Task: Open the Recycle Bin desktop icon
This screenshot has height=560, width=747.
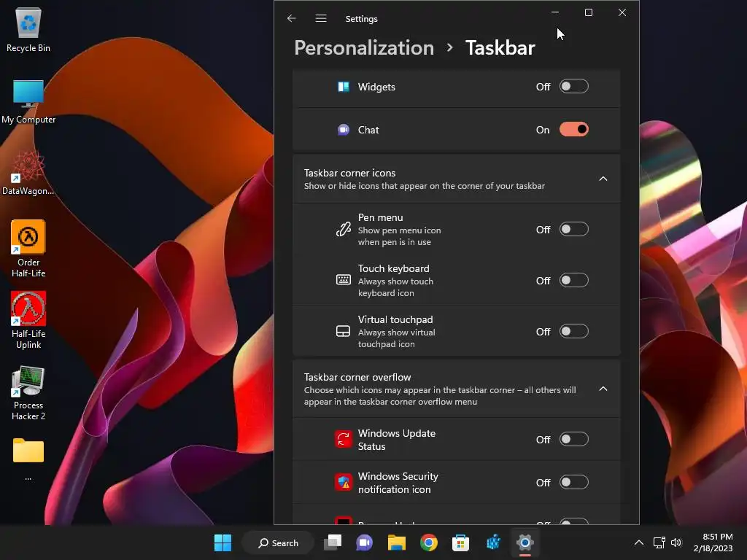Action: click(28, 29)
